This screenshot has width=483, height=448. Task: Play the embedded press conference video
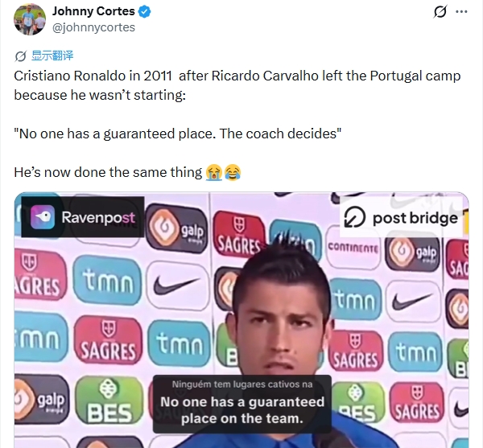click(242, 320)
